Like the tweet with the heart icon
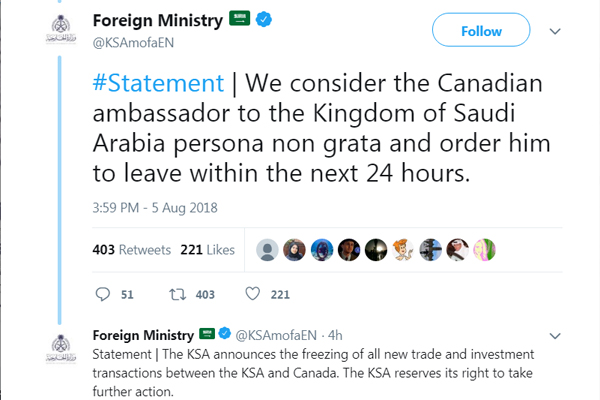The height and width of the screenshot is (400, 600). coord(253,294)
